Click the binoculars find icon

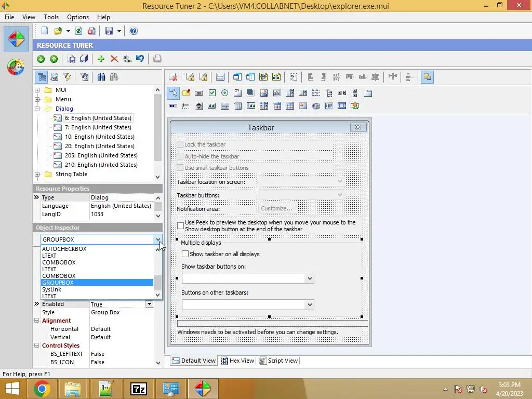[101, 77]
